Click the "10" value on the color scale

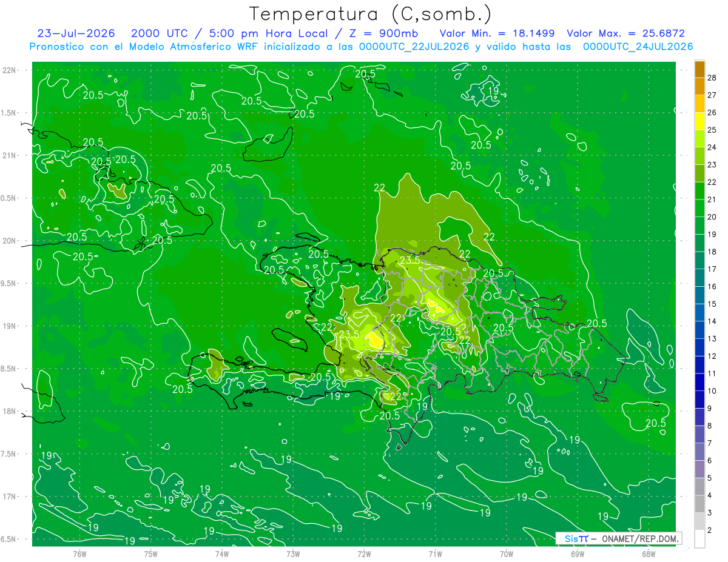click(x=712, y=391)
